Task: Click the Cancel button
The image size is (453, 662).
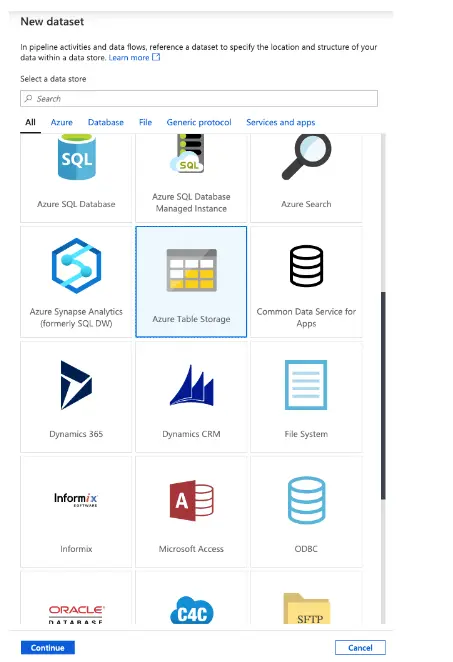Action: click(360, 648)
